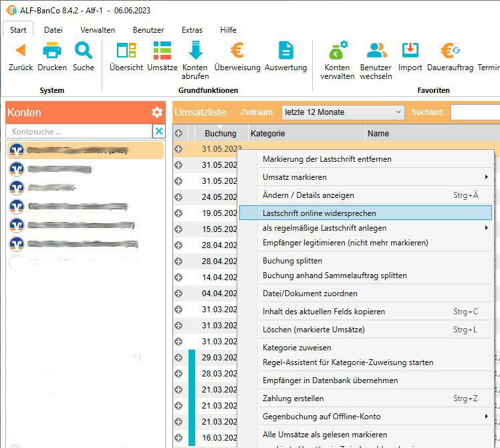The height and width of the screenshot is (448, 500).
Task: Choose Buchung splitten from context menu
Action: click(x=293, y=261)
